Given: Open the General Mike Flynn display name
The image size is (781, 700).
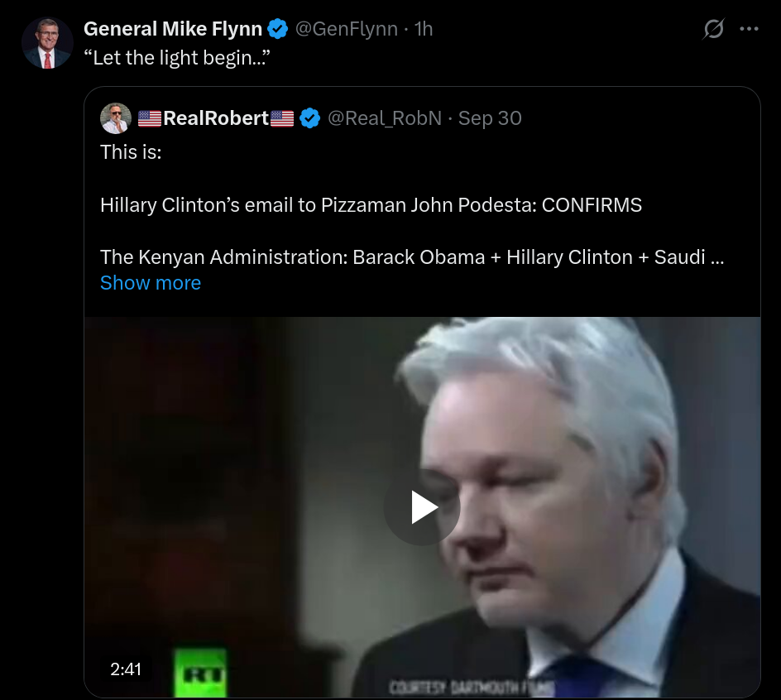Looking at the screenshot, I should (x=173, y=29).
